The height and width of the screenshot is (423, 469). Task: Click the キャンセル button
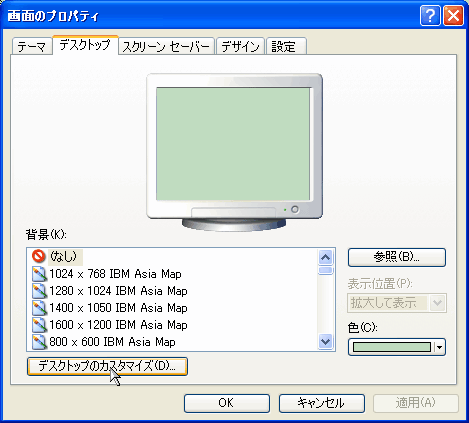322,403
